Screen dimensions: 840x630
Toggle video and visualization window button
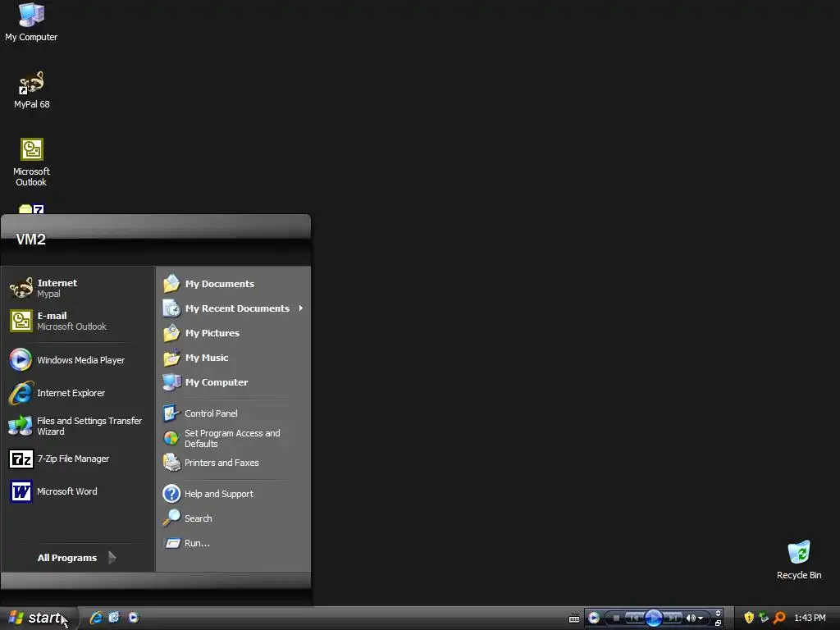point(718,613)
